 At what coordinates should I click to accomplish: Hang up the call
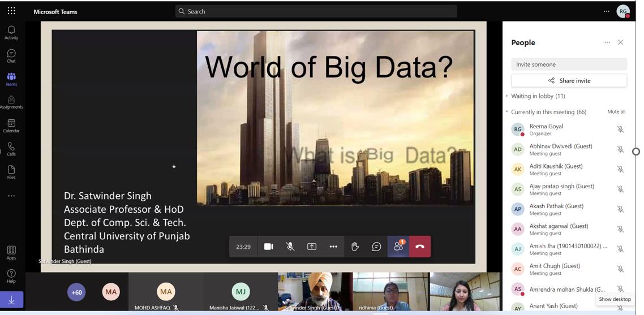coord(419,247)
